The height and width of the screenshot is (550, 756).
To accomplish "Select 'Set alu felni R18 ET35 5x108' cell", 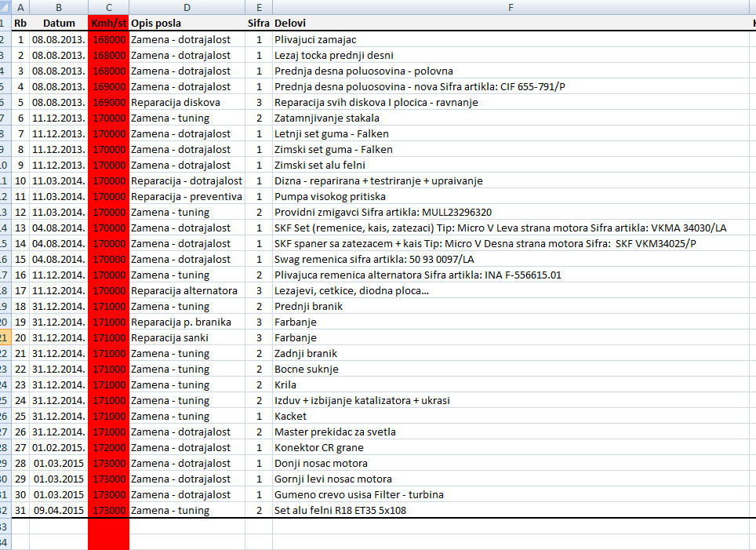I will [511, 510].
